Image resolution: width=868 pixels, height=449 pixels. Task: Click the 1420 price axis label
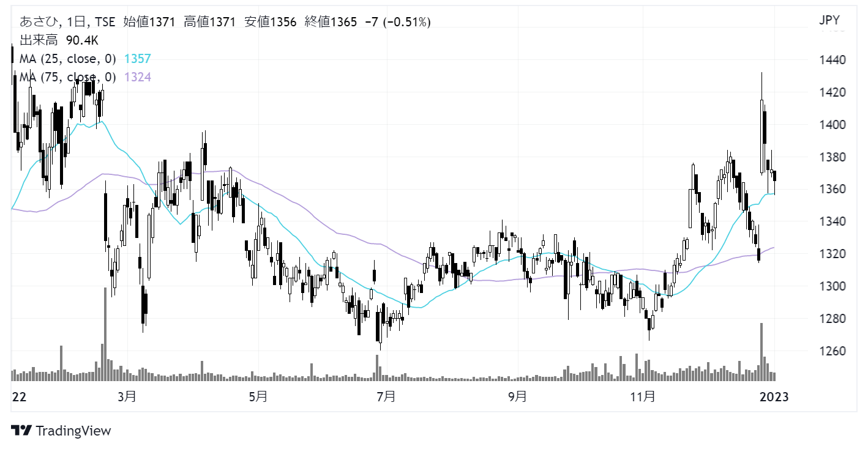[831, 93]
